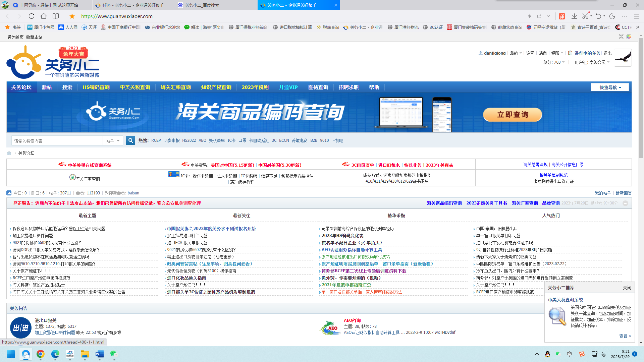
Task: Click the page vertical scrollbar thumb
Action: [641, 98]
